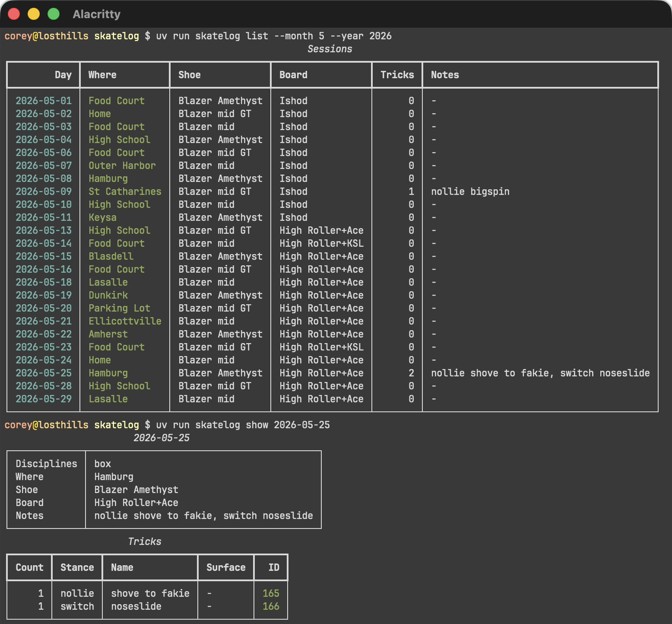Click 'nollie bigspin' note
Screen dimensions: 672x624
tap(470, 191)
